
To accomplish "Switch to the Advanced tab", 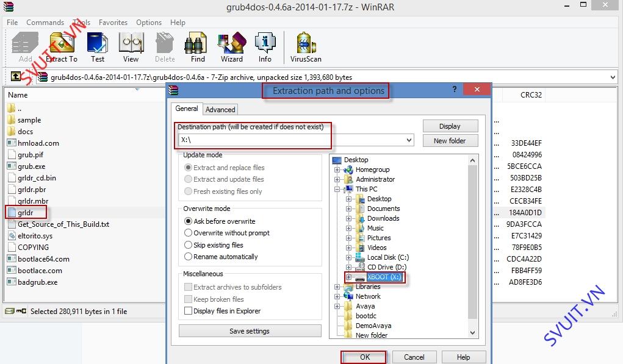I will (220, 110).
